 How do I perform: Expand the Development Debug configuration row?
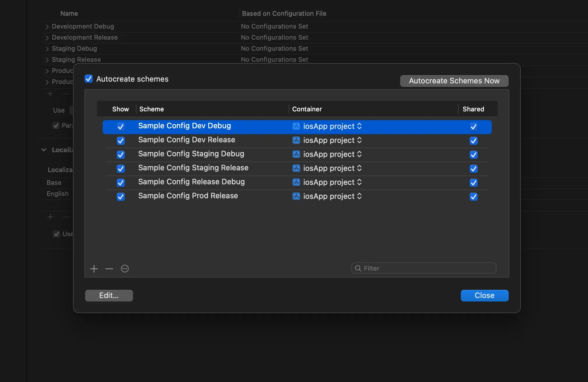click(47, 27)
